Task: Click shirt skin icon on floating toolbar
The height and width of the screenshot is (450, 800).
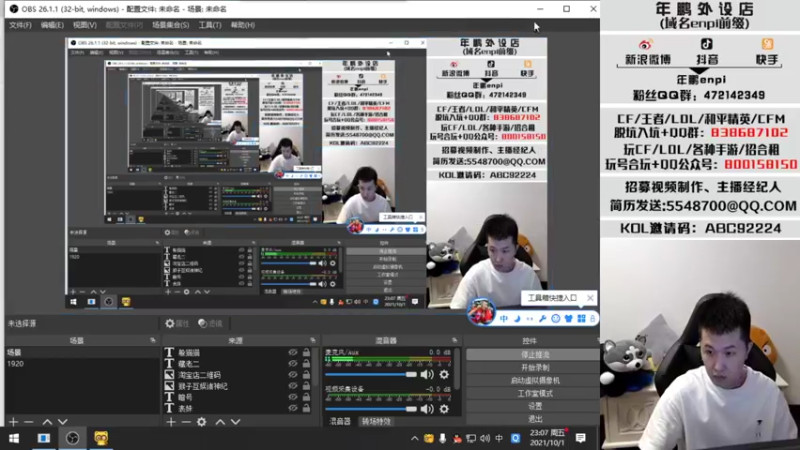Action: pyautogui.click(x=568, y=318)
